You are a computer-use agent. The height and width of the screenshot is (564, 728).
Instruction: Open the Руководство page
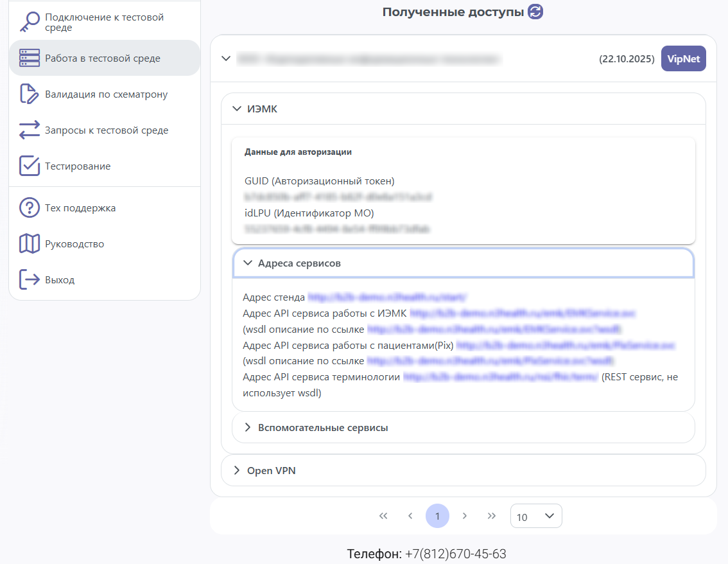tap(105, 243)
